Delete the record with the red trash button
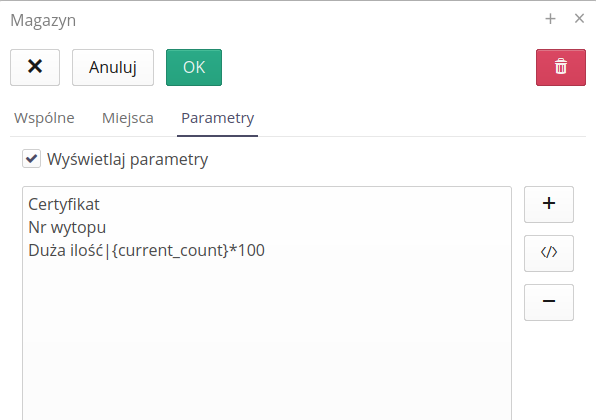 coord(561,67)
